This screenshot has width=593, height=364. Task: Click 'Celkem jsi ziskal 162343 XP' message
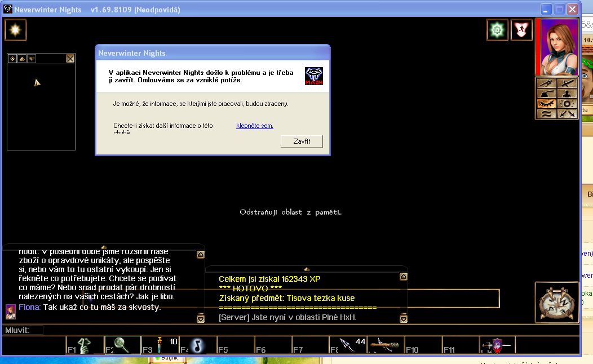point(269,279)
